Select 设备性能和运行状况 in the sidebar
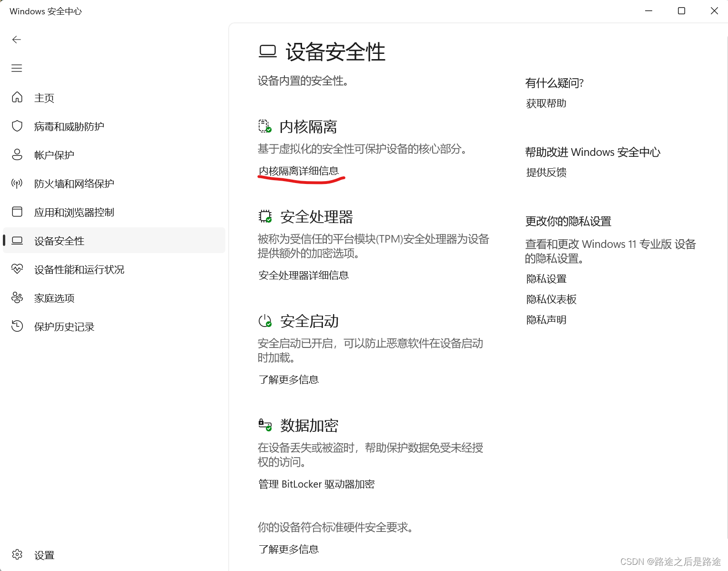Viewport: 728px width, 571px height. coord(114,269)
